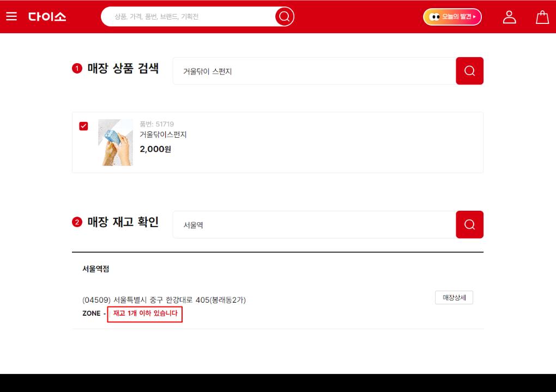Toggle the product selection checkbox

pos(83,126)
